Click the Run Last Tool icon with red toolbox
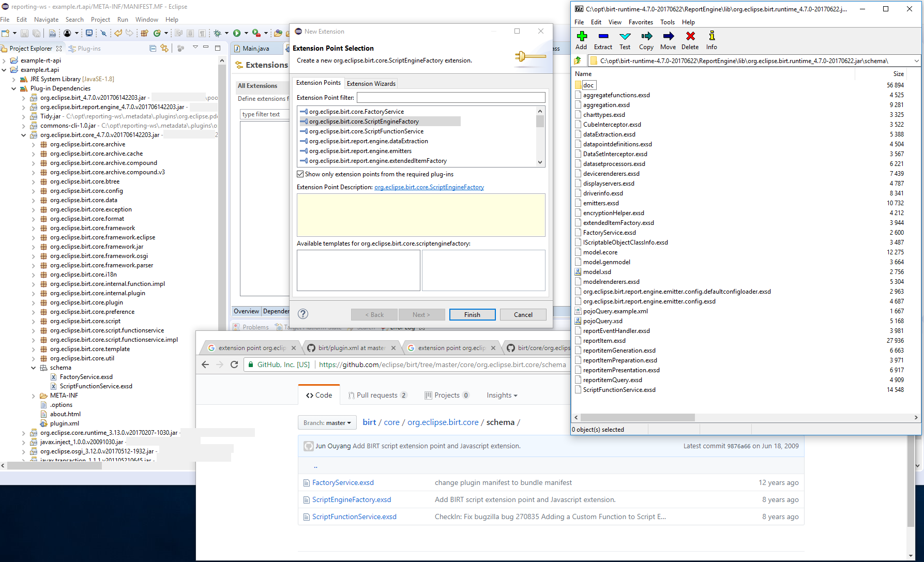 [x=256, y=33]
